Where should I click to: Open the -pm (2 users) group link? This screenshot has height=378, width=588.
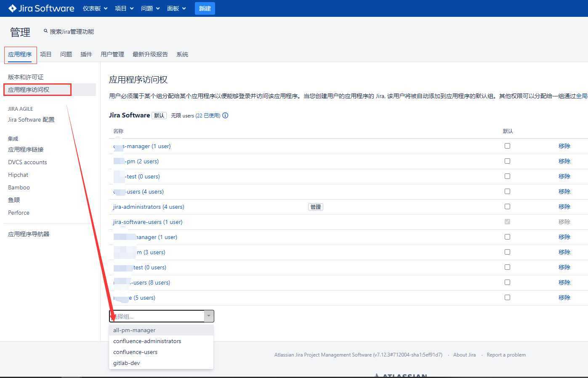(x=136, y=161)
